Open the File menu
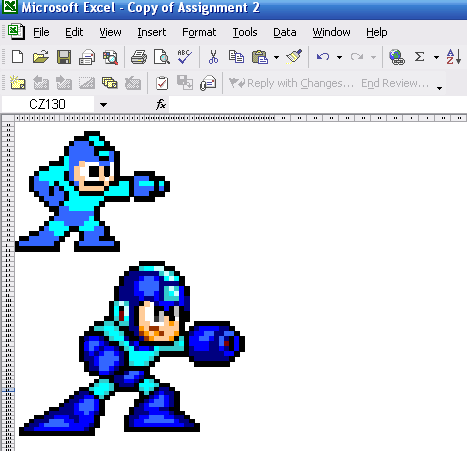Image resolution: width=467 pixels, height=451 pixels. pos(41,32)
